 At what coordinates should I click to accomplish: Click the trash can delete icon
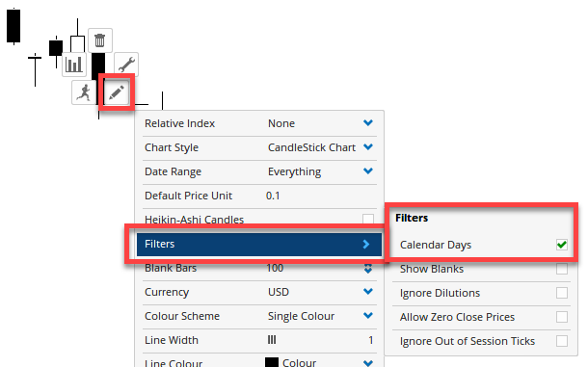[x=99, y=40]
